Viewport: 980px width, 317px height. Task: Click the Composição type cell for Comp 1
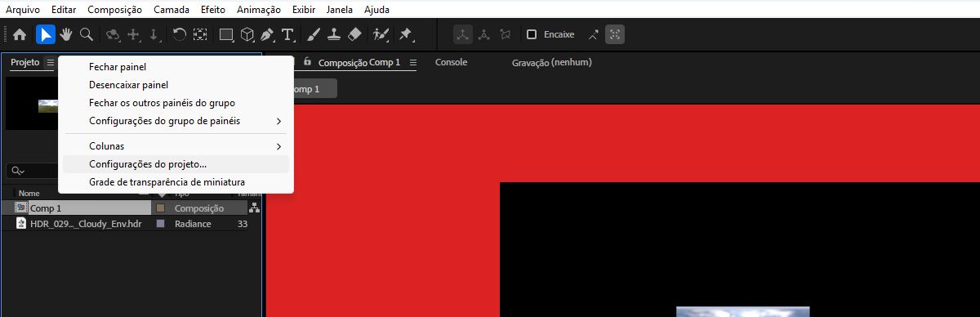click(x=199, y=208)
